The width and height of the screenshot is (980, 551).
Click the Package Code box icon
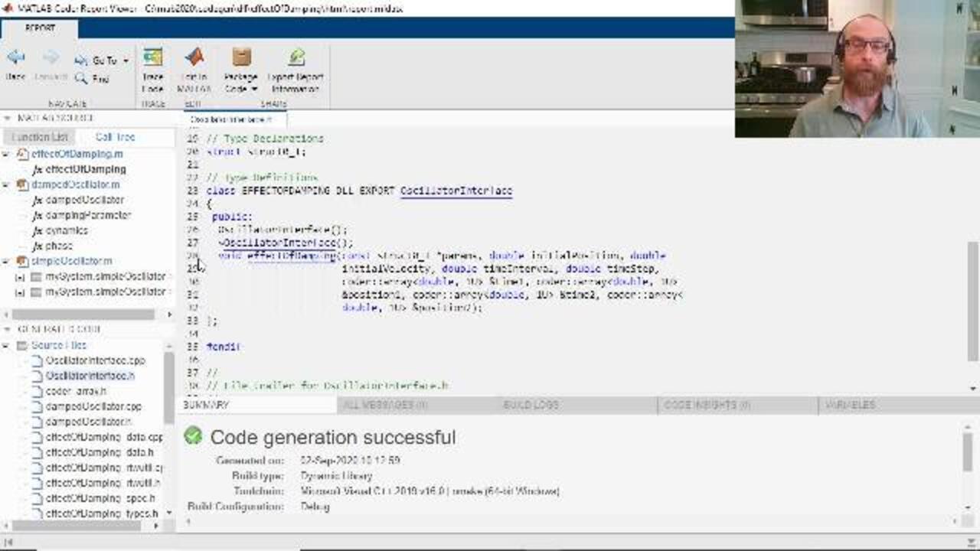pyautogui.click(x=241, y=58)
